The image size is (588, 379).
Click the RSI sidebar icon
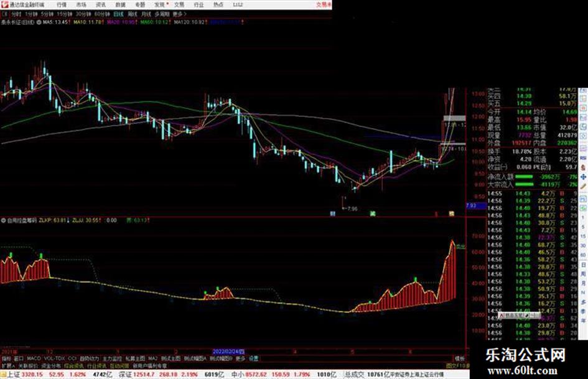click(583, 158)
